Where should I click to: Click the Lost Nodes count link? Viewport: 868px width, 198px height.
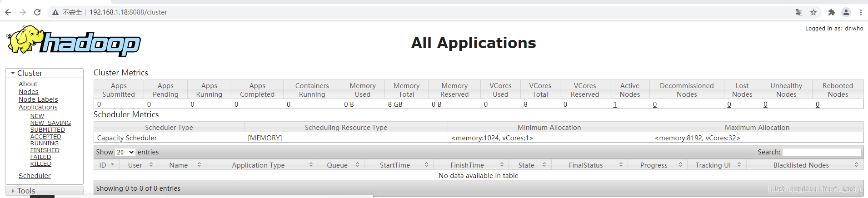729,104
